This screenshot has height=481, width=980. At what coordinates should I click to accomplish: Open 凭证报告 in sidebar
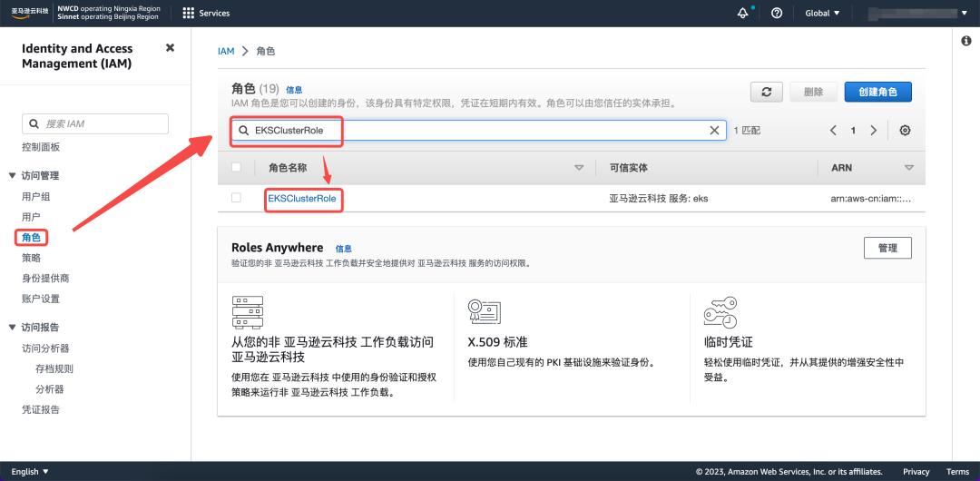41,409
